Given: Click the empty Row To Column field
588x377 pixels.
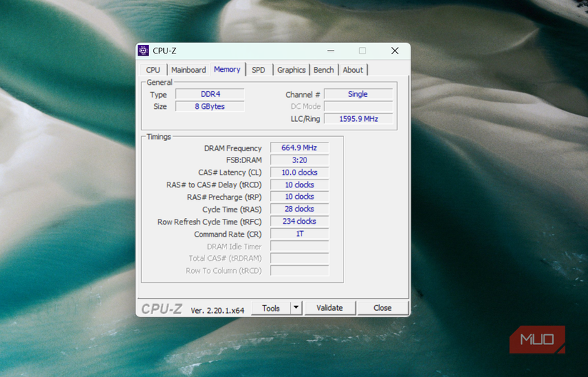Looking at the screenshot, I should click(299, 271).
